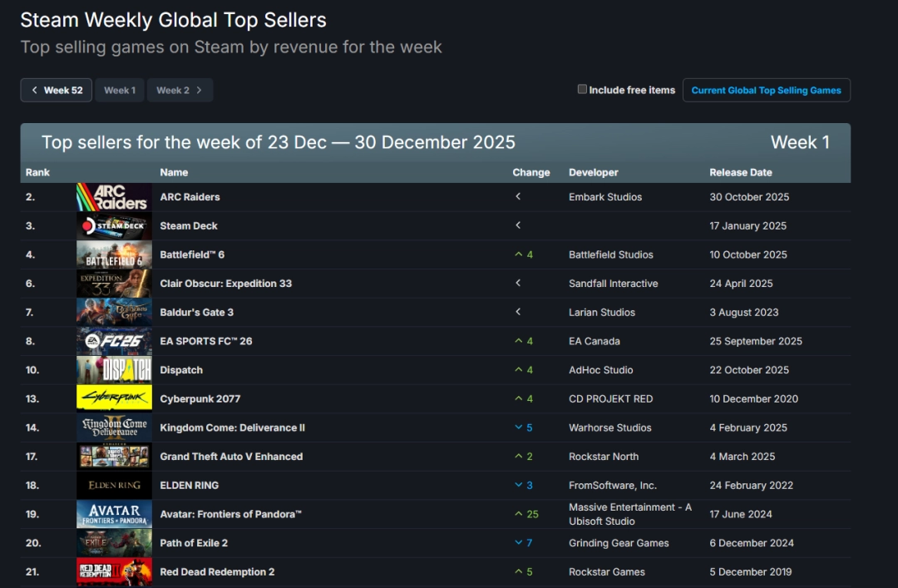
Task: Open Kingdom Come: Deliverance II title link
Action: (232, 427)
